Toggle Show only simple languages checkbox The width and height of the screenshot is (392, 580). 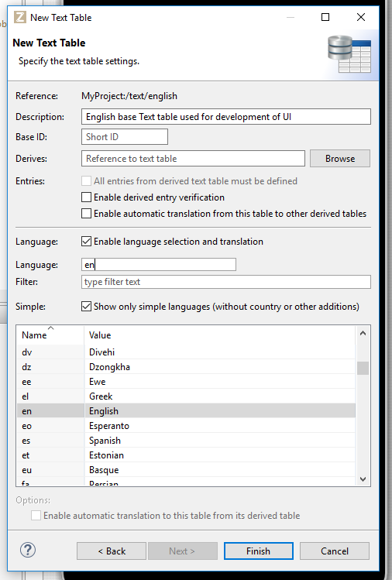pos(86,307)
